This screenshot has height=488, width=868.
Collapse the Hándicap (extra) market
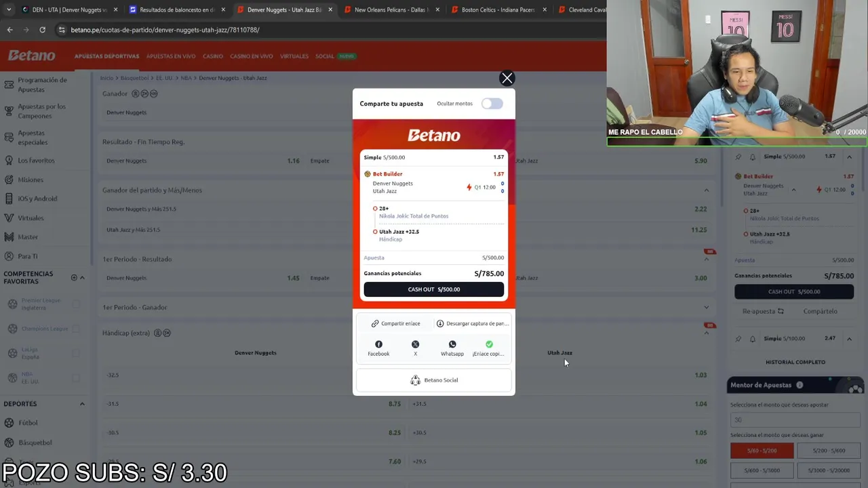point(706,333)
